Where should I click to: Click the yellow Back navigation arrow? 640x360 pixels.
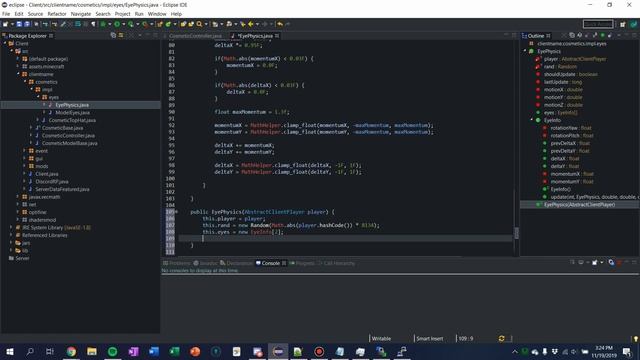(251, 24)
